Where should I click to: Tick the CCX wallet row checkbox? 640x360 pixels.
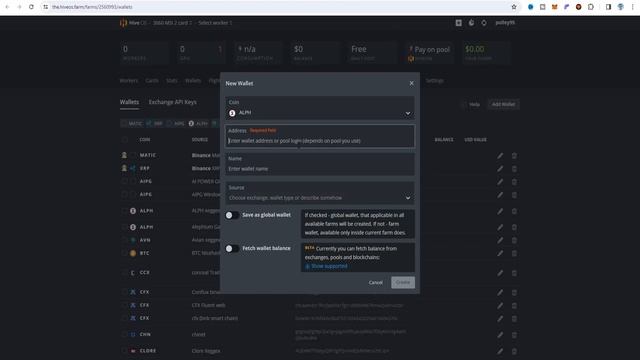124,273
